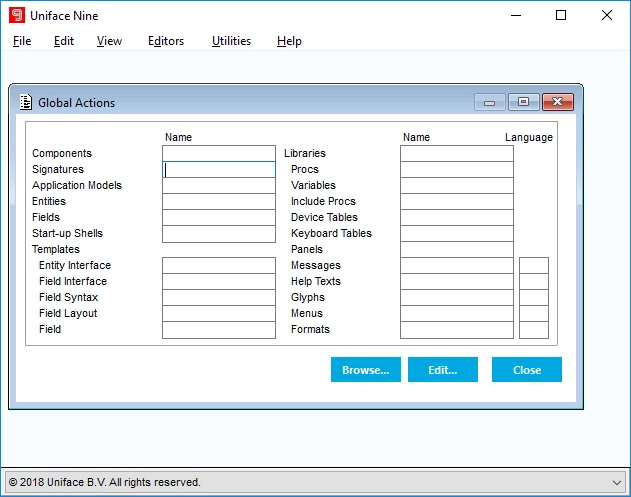Focus the Entity Interface template field
This screenshot has height=497, width=631.
pyautogui.click(x=219, y=266)
